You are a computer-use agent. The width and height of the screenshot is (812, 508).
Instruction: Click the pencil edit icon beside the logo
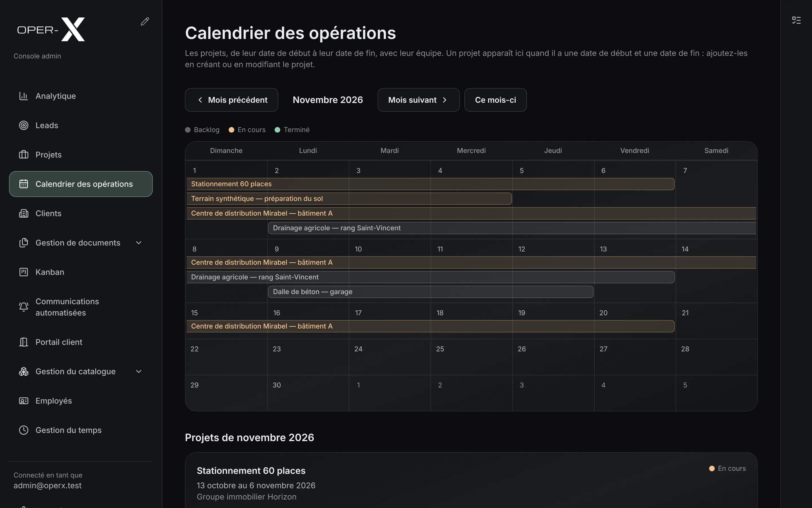click(x=145, y=21)
